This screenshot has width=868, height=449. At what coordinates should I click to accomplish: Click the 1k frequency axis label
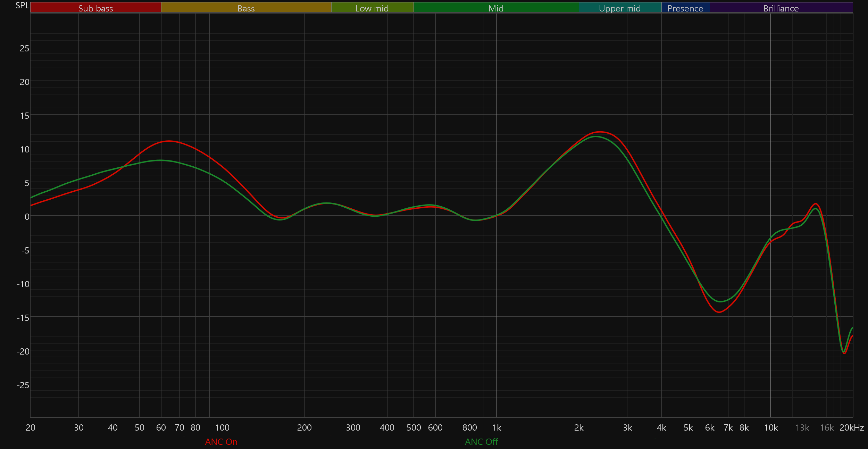[496, 427]
